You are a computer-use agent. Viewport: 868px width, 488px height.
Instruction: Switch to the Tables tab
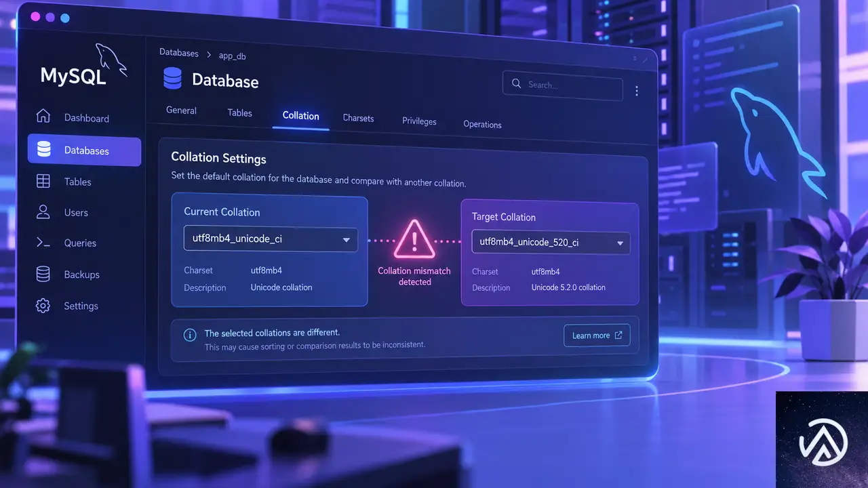[x=239, y=113]
